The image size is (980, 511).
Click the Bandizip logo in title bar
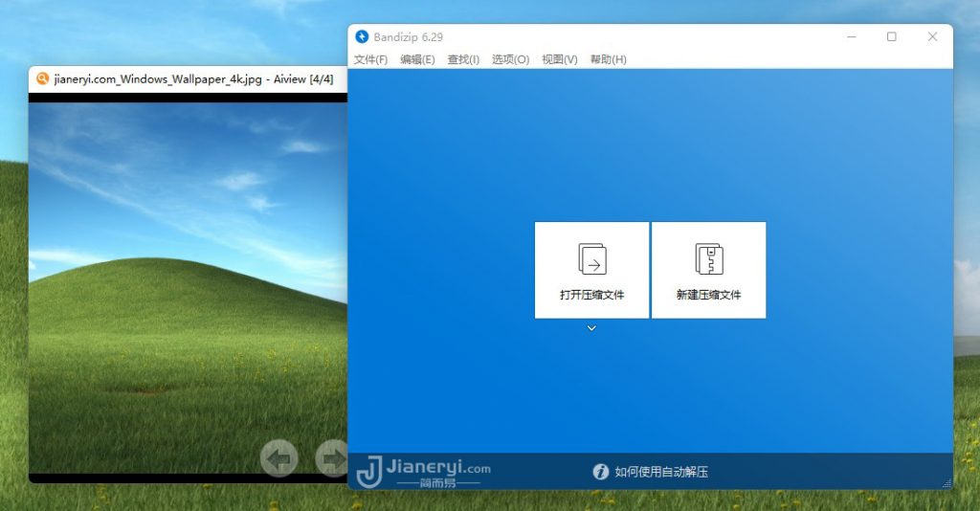(362, 37)
